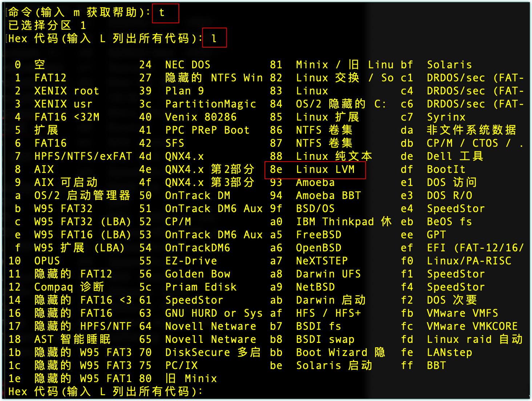
Task: Click the 'NEC DOS' entry
Action: 188,65
